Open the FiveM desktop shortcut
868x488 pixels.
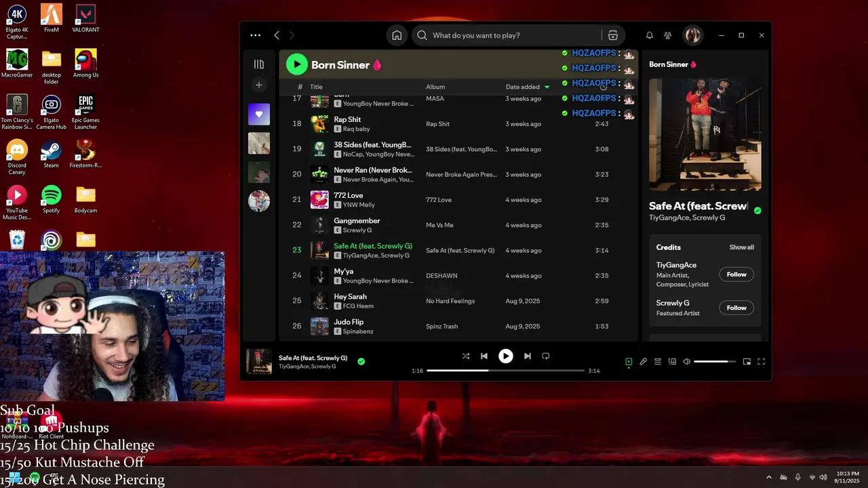(52, 18)
